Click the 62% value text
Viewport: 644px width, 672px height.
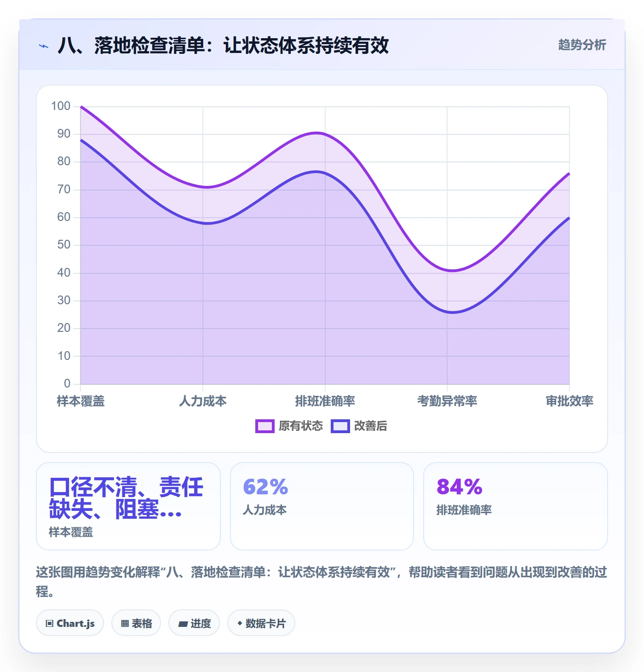click(265, 487)
